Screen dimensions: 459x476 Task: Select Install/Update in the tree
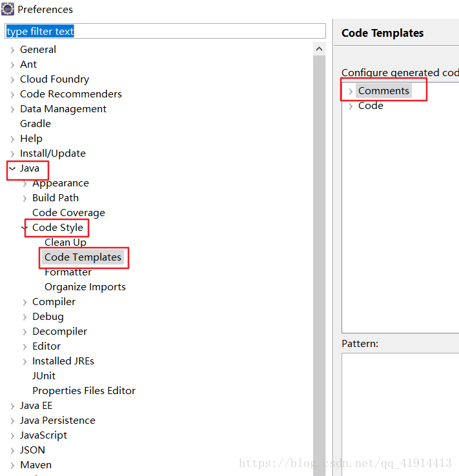point(53,154)
